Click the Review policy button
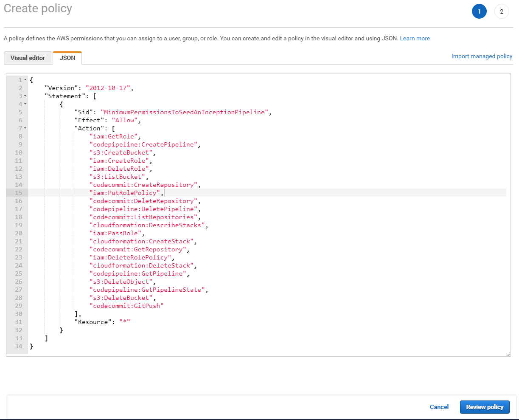Screen dimensions: 519x420 coord(485,407)
